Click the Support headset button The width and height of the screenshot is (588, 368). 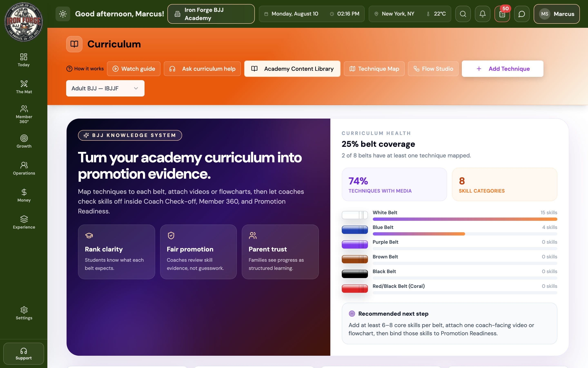(x=23, y=353)
